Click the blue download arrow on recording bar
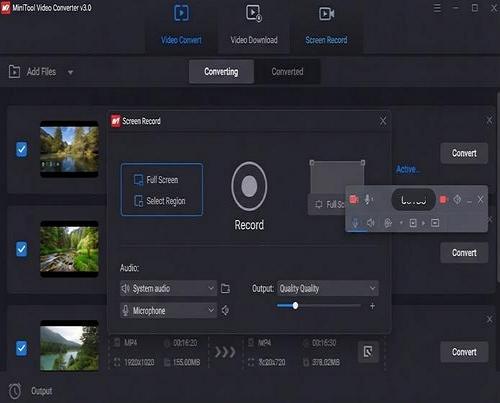 tap(356, 223)
